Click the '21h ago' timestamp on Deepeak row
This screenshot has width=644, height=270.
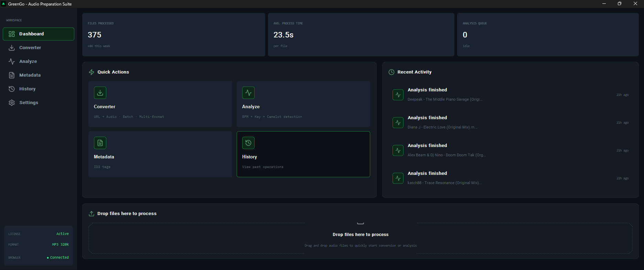point(622,95)
